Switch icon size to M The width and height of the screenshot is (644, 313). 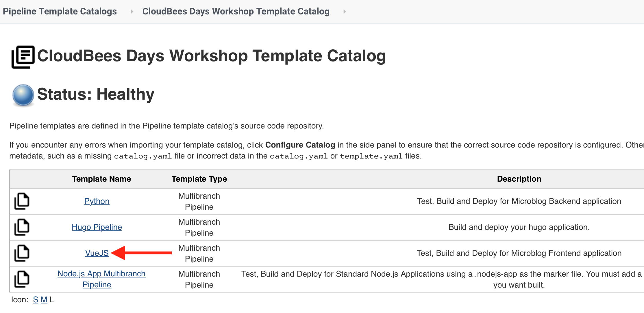(x=44, y=300)
